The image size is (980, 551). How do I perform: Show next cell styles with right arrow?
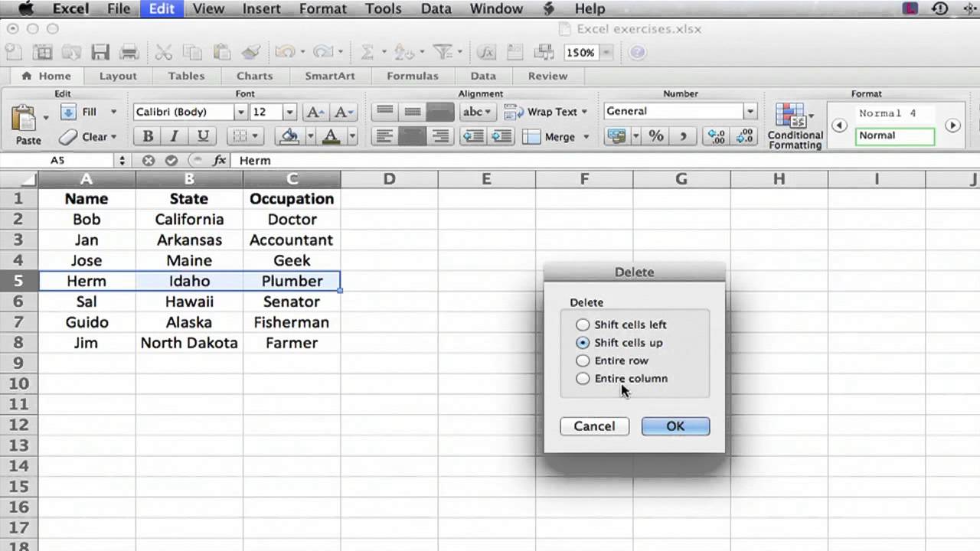click(x=952, y=126)
